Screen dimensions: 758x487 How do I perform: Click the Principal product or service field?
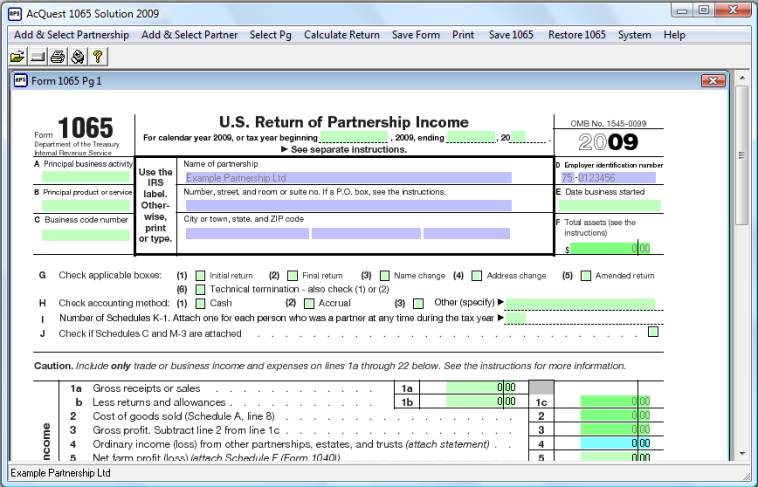pos(86,205)
